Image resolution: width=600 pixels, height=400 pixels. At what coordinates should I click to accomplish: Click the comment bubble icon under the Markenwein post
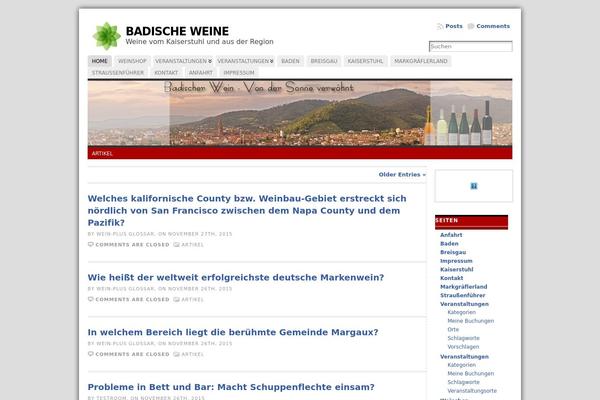coord(91,299)
